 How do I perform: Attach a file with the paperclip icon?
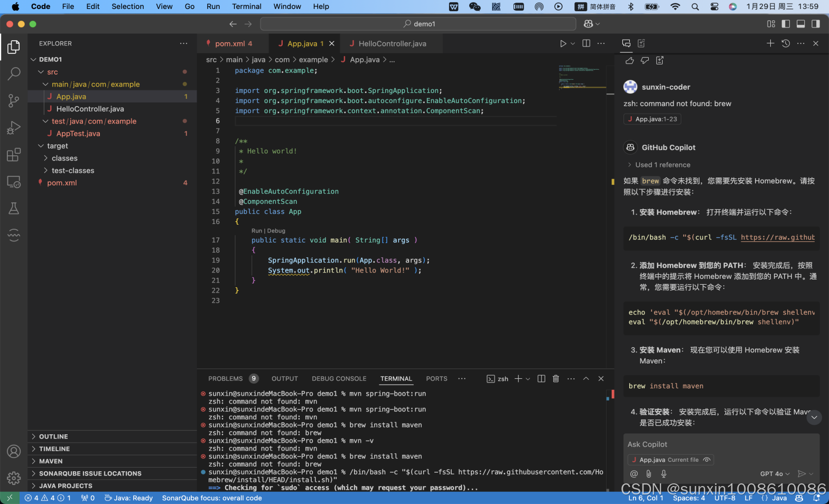(x=649, y=474)
